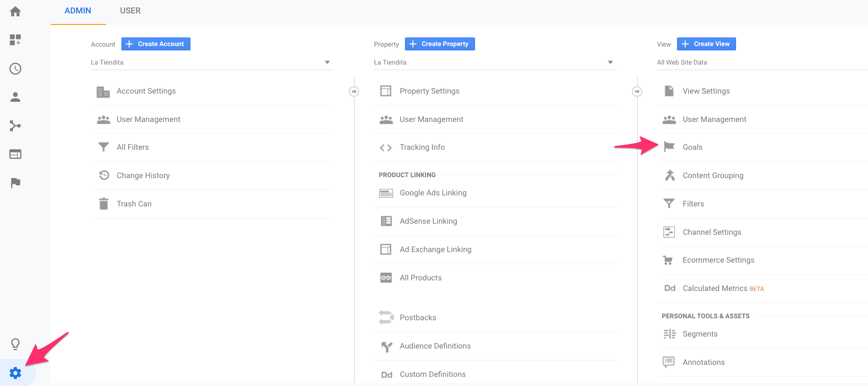Open Conversions flag icon in sidebar

15,183
